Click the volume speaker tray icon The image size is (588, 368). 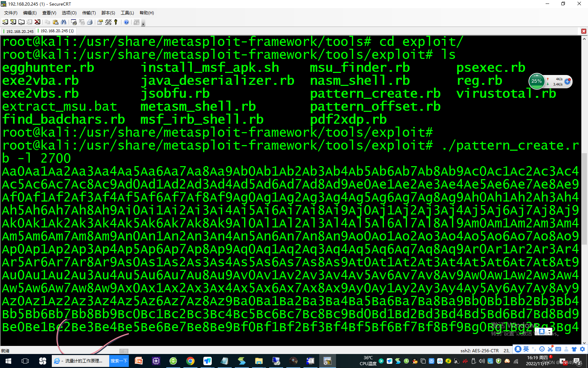(482, 361)
